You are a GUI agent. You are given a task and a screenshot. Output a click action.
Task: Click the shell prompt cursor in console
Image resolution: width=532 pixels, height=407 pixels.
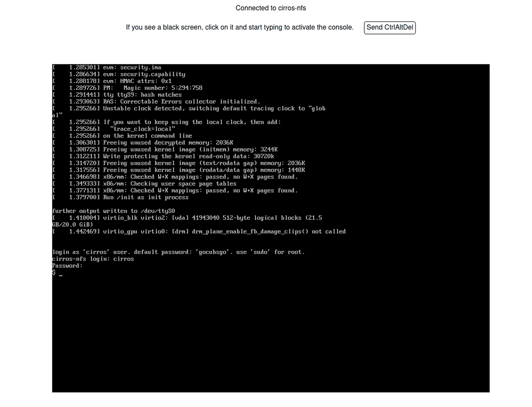pos(60,273)
